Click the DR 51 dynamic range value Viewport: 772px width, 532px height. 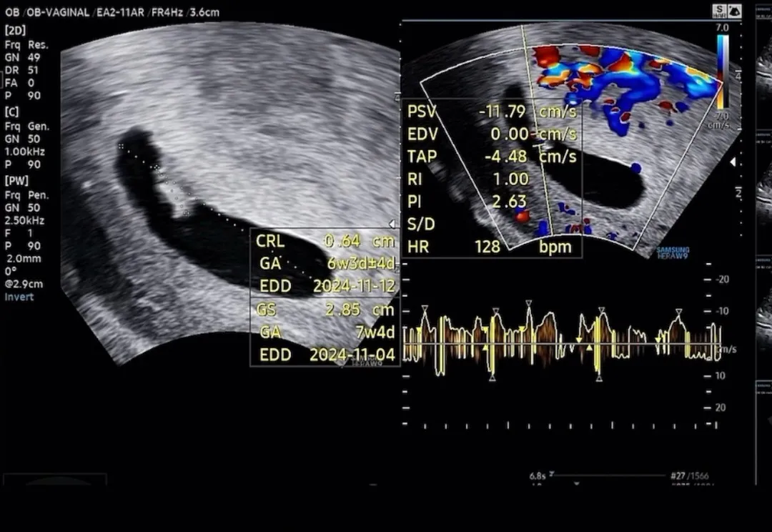click(21, 71)
